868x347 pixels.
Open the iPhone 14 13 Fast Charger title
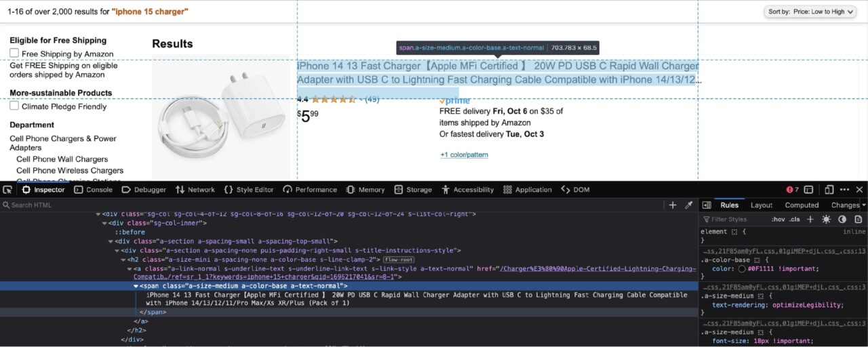[498, 73]
